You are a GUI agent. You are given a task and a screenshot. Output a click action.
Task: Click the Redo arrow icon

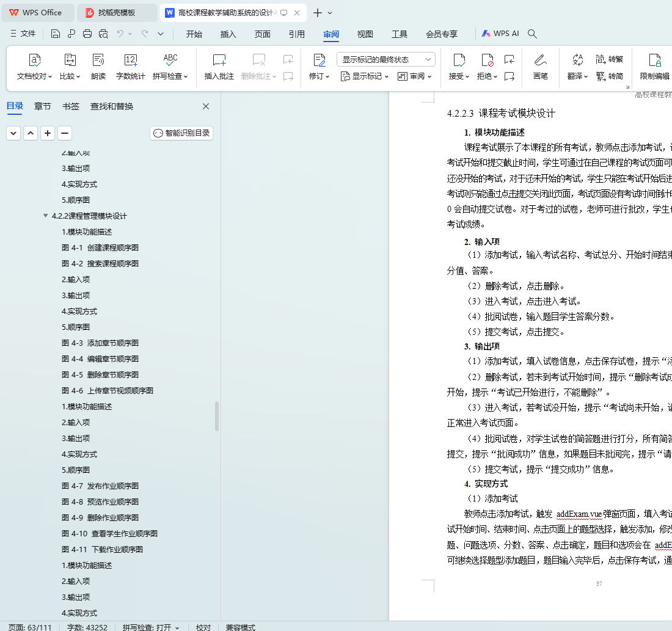coord(145,34)
